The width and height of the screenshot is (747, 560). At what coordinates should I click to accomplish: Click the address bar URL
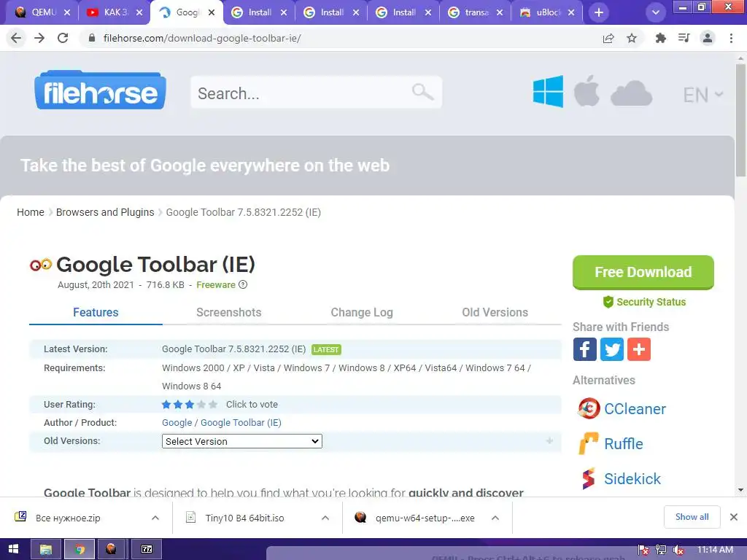click(x=202, y=38)
